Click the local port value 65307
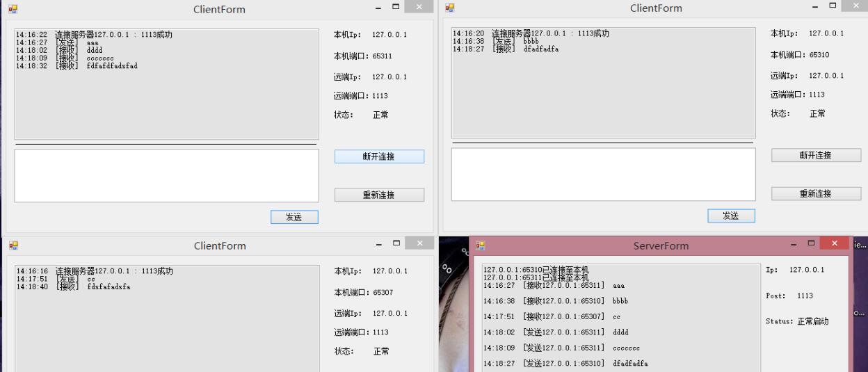 (383, 293)
